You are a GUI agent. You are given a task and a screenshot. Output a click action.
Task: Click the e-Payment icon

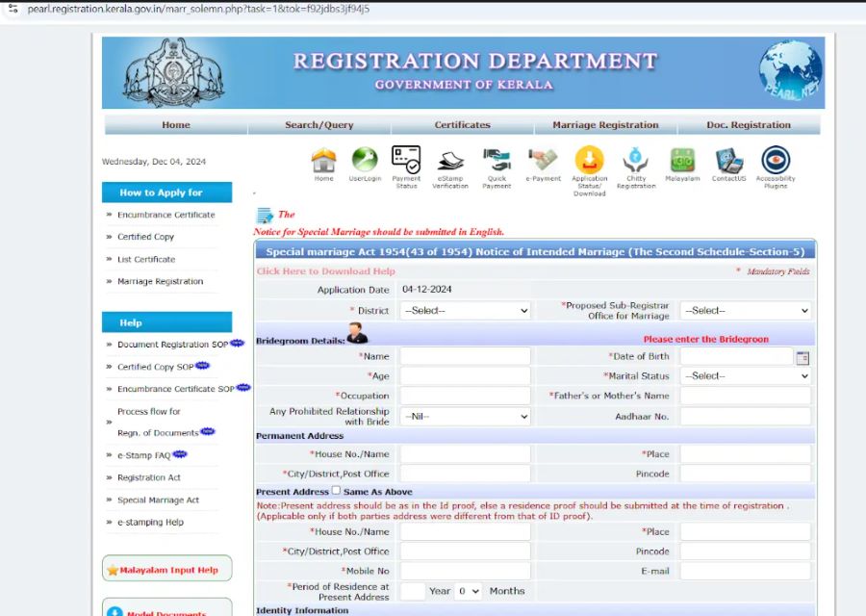tap(543, 160)
